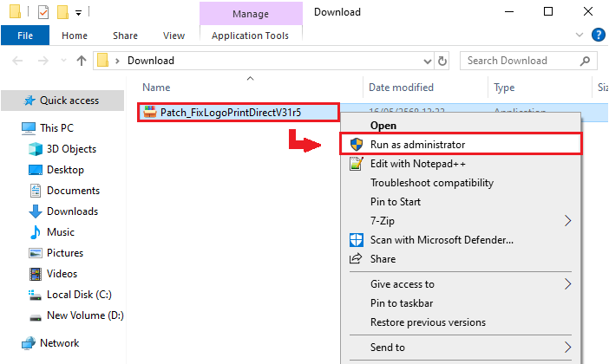Select Local Disk (C:) in sidebar
Screen dimensions: 609x364
pyautogui.click(x=78, y=295)
